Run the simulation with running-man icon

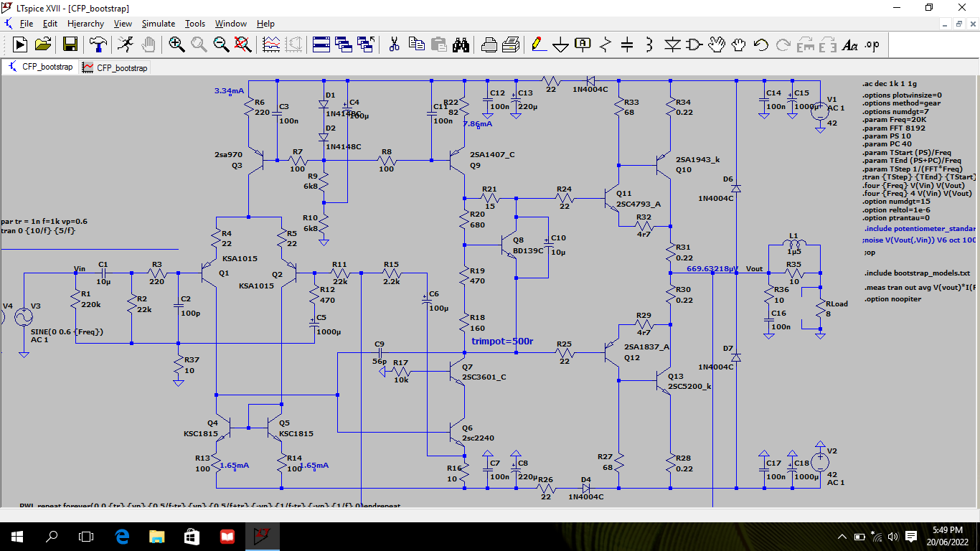pos(125,44)
